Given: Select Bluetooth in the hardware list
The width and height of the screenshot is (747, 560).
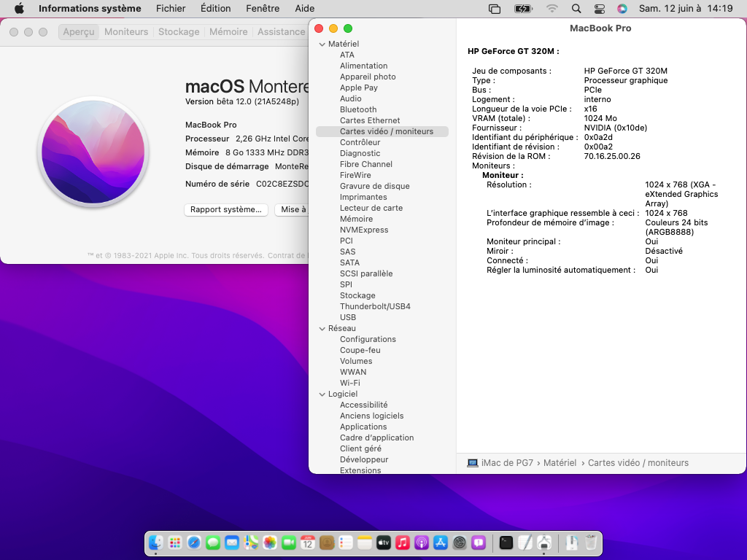Looking at the screenshot, I should click(358, 109).
